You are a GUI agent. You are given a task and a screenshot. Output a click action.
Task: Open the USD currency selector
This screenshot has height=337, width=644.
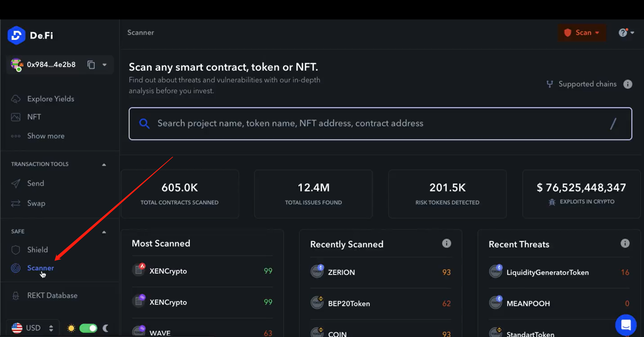(x=33, y=328)
